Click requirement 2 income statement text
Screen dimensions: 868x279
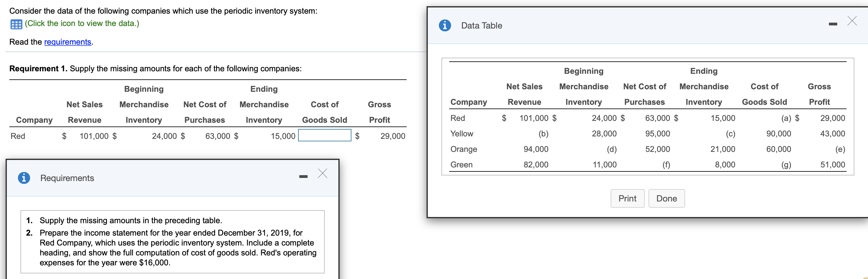click(178, 248)
